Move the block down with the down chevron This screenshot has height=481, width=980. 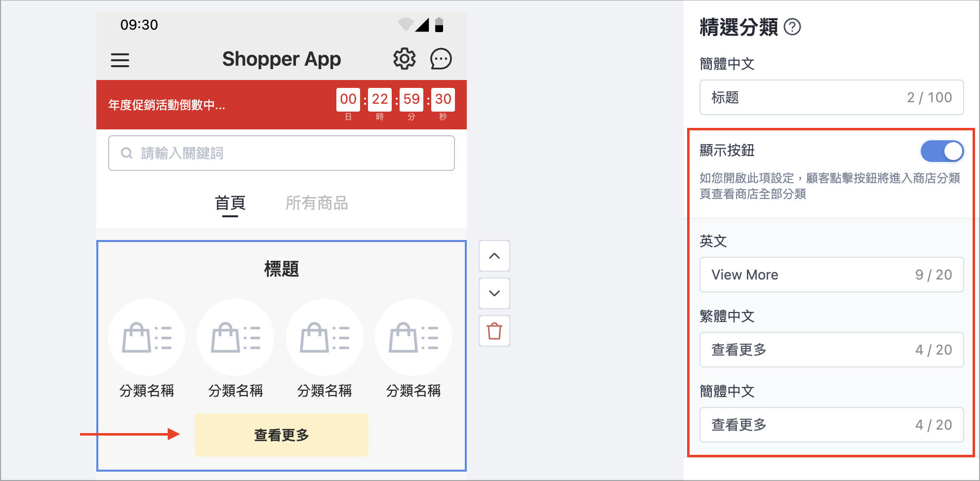pos(494,293)
